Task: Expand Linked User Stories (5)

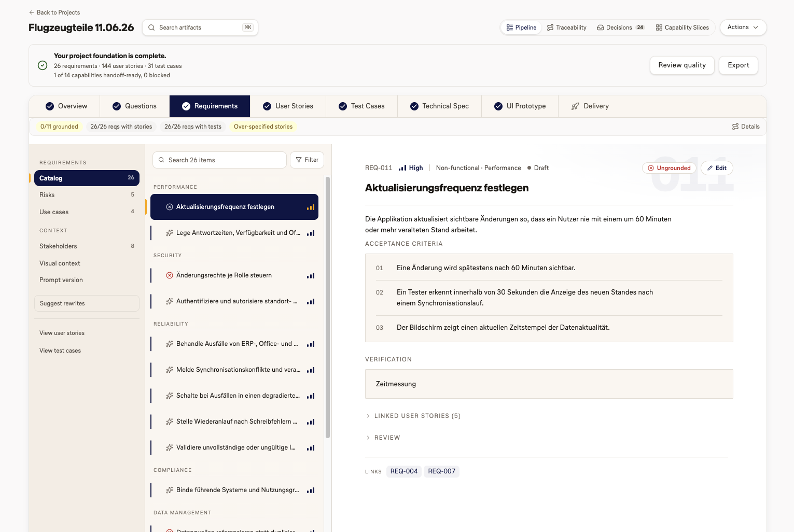Action: pyautogui.click(x=413, y=416)
